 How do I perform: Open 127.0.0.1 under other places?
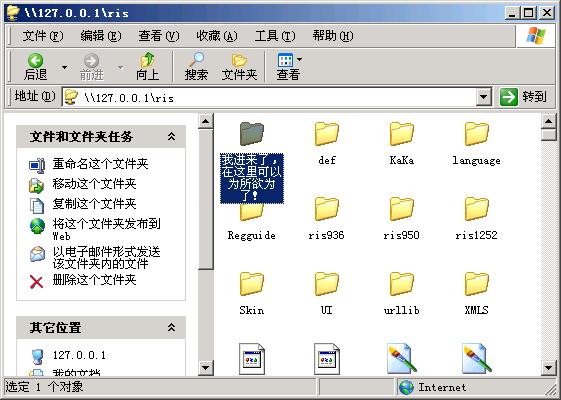(79, 355)
